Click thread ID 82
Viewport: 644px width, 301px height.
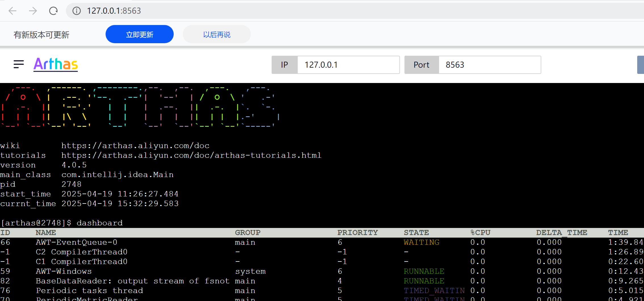(5, 281)
